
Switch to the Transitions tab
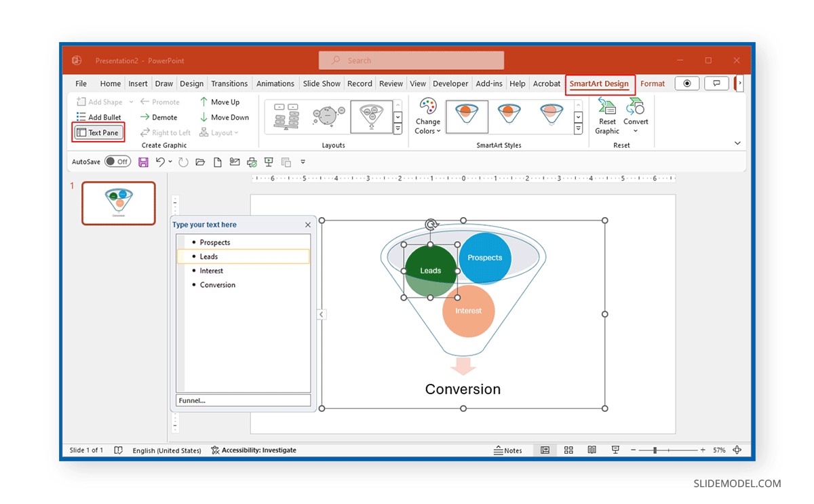click(x=229, y=83)
